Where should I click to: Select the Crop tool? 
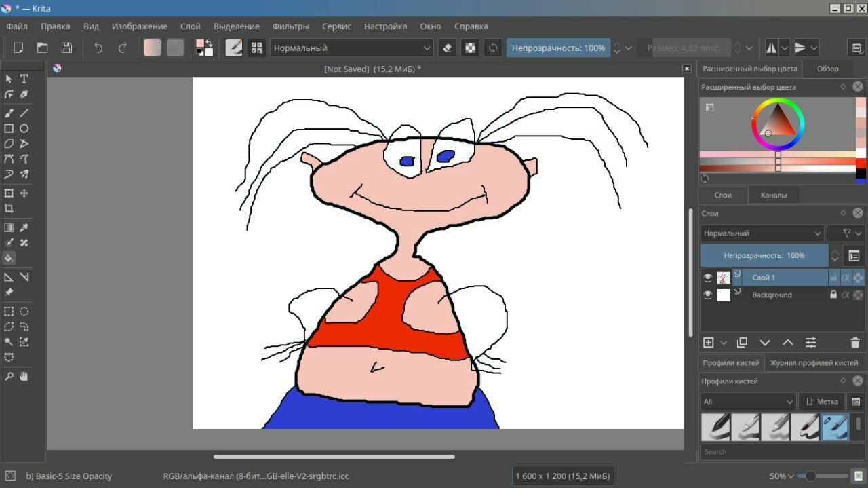[x=9, y=209]
